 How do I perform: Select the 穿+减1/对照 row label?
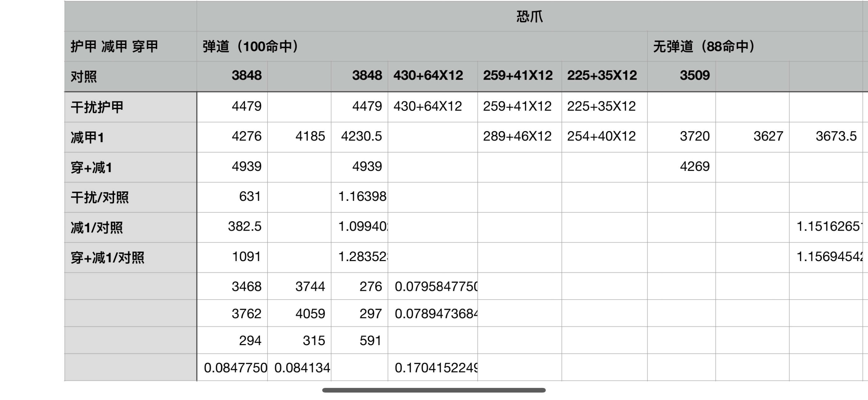(107, 258)
